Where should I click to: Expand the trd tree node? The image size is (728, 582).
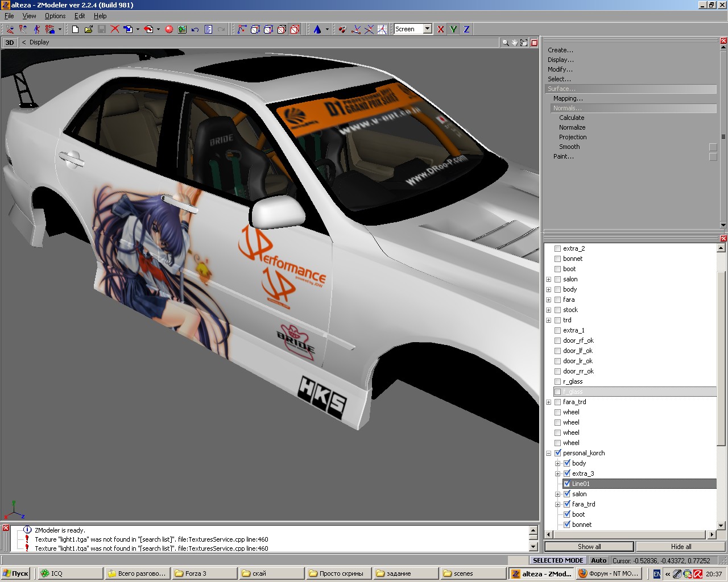point(548,320)
